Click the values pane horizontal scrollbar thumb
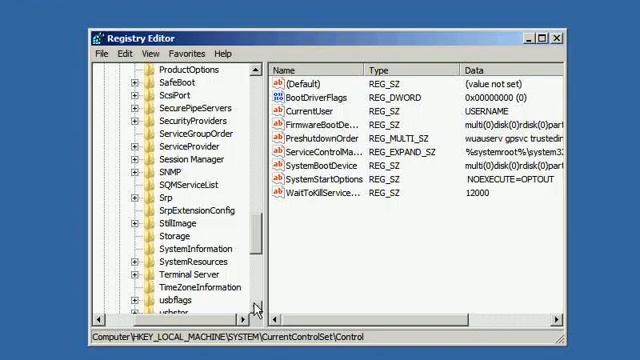The image size is (640, 360). 375,319
